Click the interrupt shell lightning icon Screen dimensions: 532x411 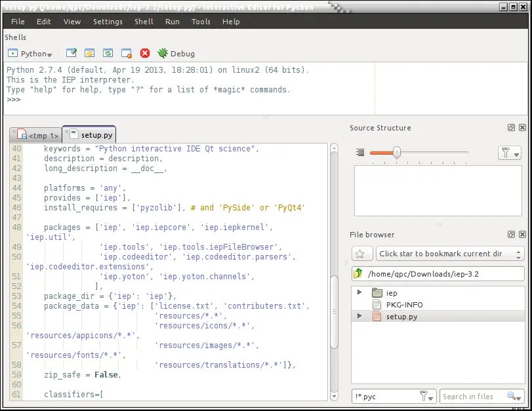(x=90, y=53)
